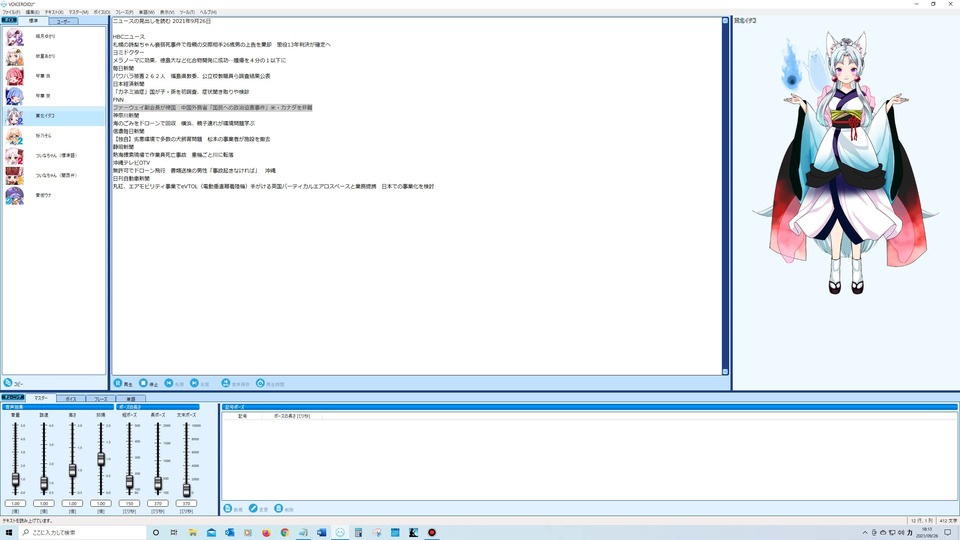Screen dimensions: 960x540
Task: Switch to the マスター tuning tab
Action: click(x=40, y=398)
